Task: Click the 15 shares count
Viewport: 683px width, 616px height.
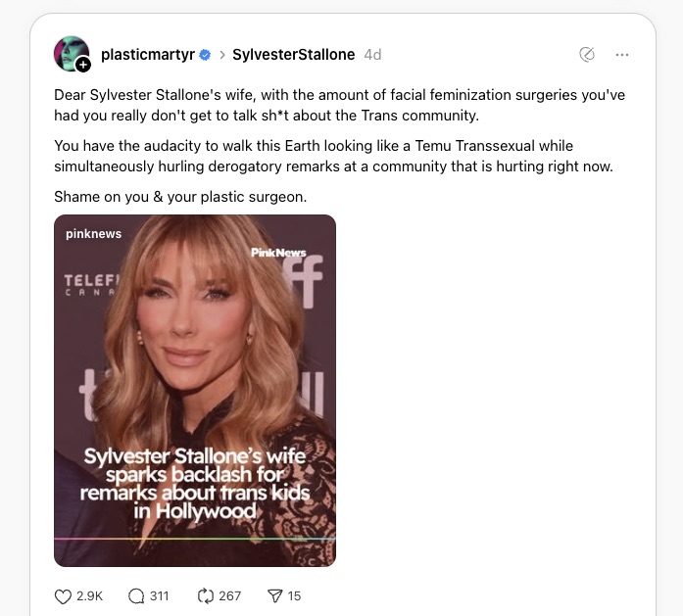Action: [294, 596]
